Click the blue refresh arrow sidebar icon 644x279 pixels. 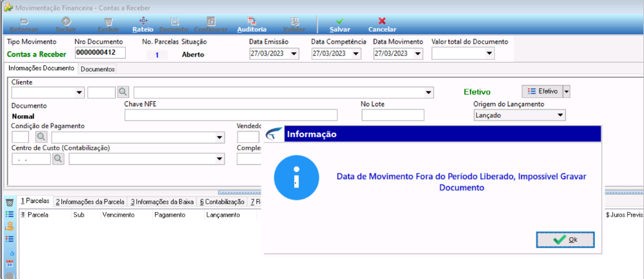12,253
